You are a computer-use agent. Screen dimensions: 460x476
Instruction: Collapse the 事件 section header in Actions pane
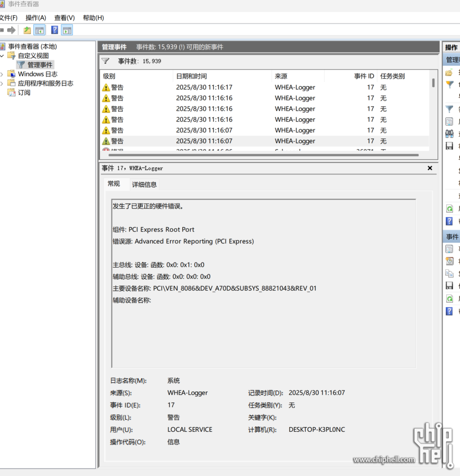(452, 237)
